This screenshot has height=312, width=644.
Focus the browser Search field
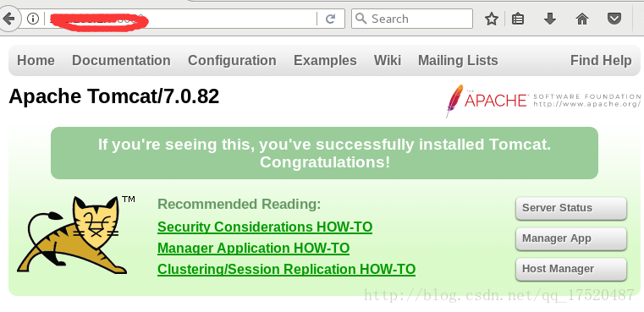point(412,19)
